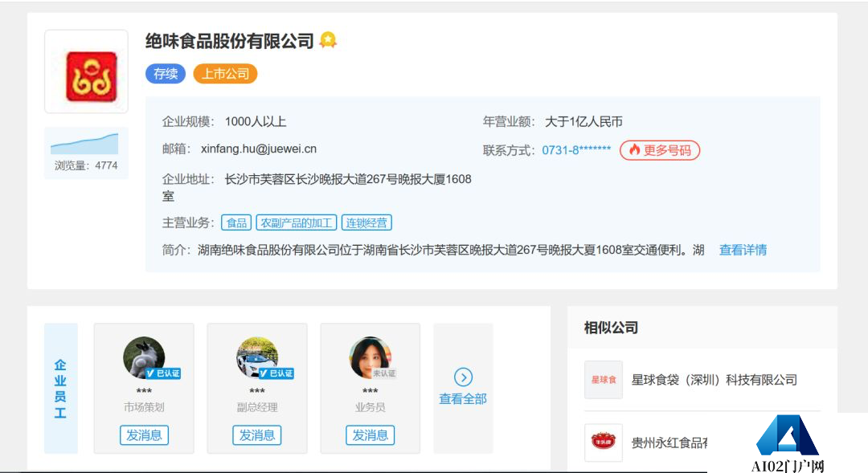
Task: Click 已认证 badge on 副总经理 employee
Action: [276, 373]
